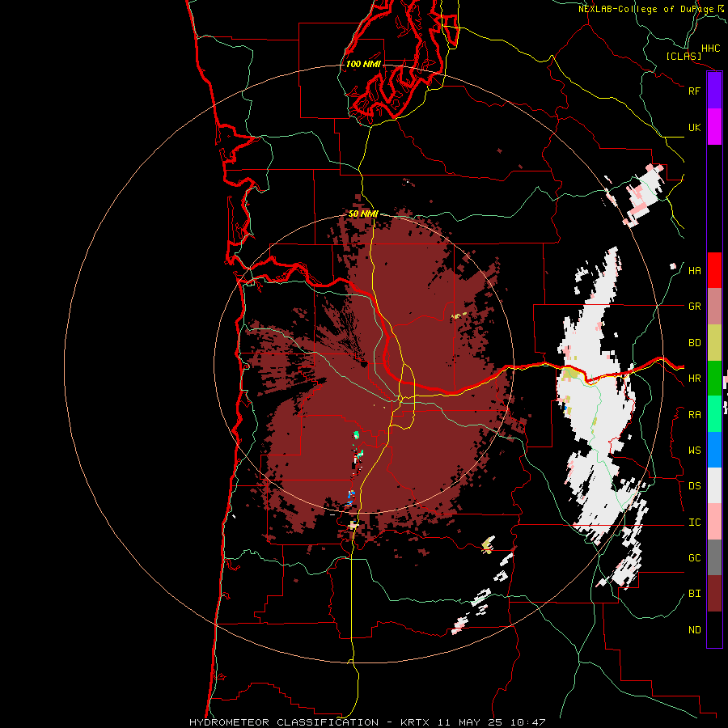
Task: Click the IC light-pink legend swatch
Action: click(714, 522)
